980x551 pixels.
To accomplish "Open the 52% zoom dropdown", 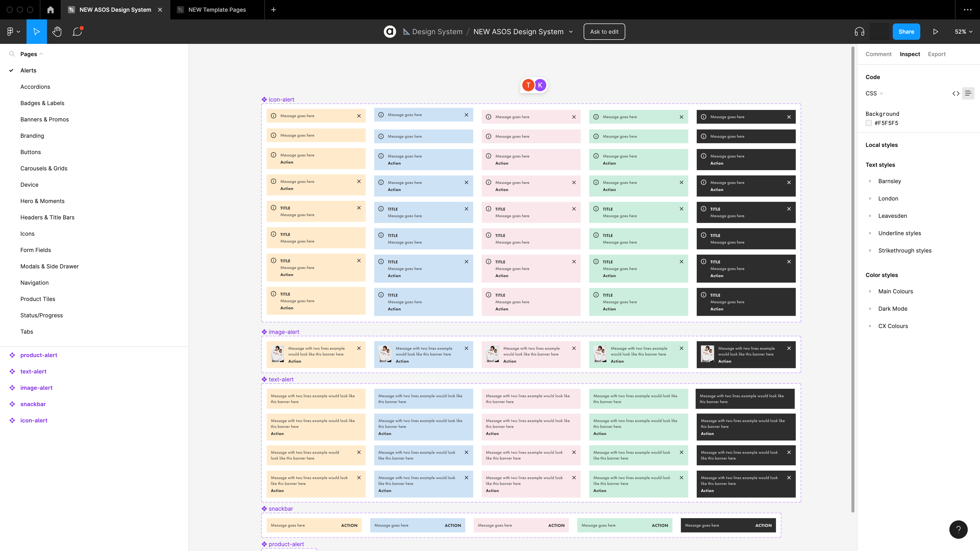I will click(963, 32).
